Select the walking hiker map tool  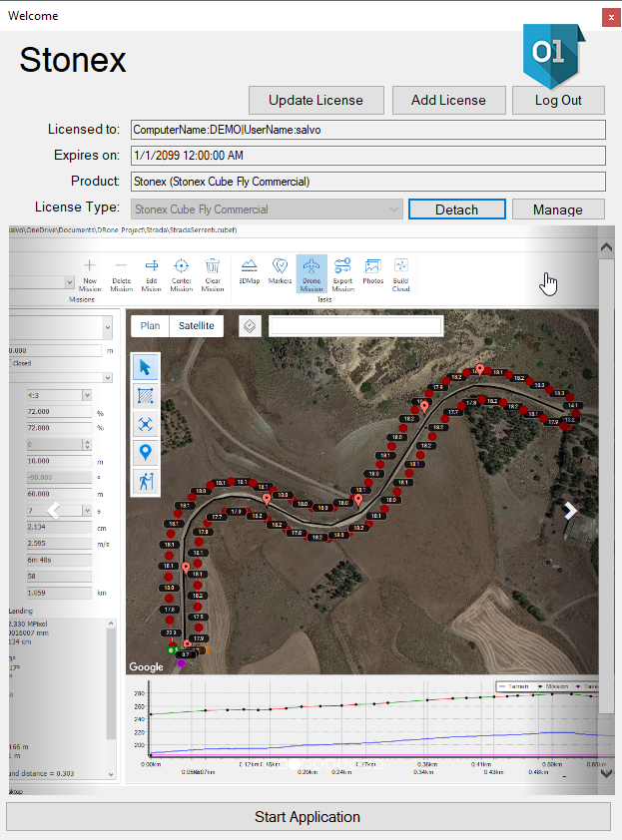tap(146, 481)
